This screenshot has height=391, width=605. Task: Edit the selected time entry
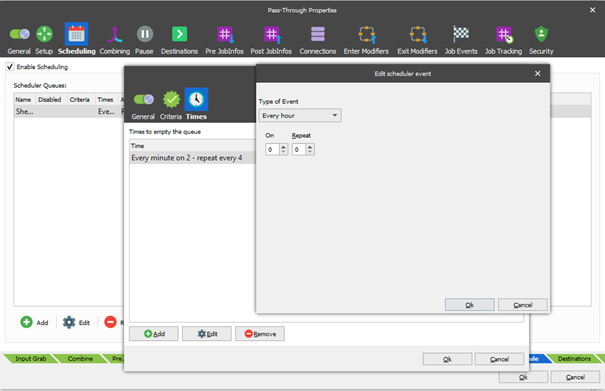(207, 334)
